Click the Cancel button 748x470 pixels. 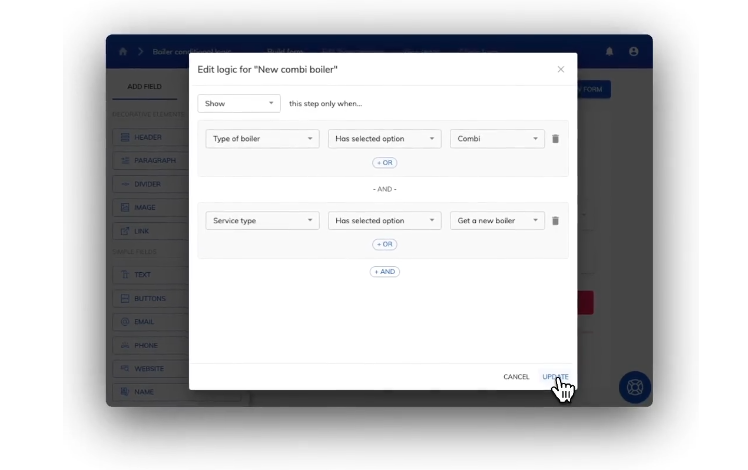[x=516, y=376]
